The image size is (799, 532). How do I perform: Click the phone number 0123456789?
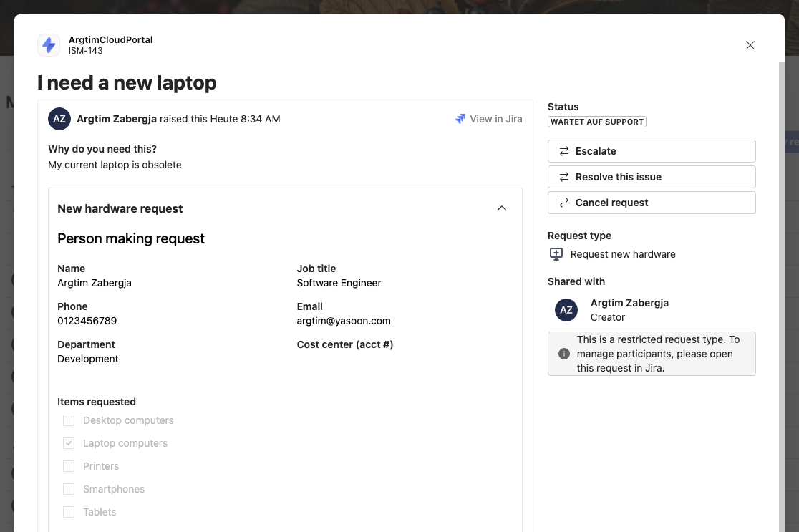coord(87,321)
